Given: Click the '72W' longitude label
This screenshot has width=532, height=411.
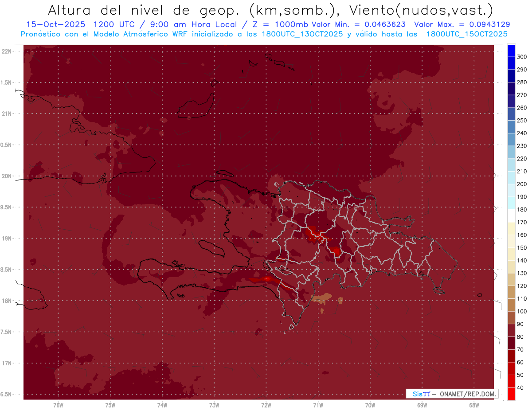Looking at the screenshot, I should pos(266,405).
